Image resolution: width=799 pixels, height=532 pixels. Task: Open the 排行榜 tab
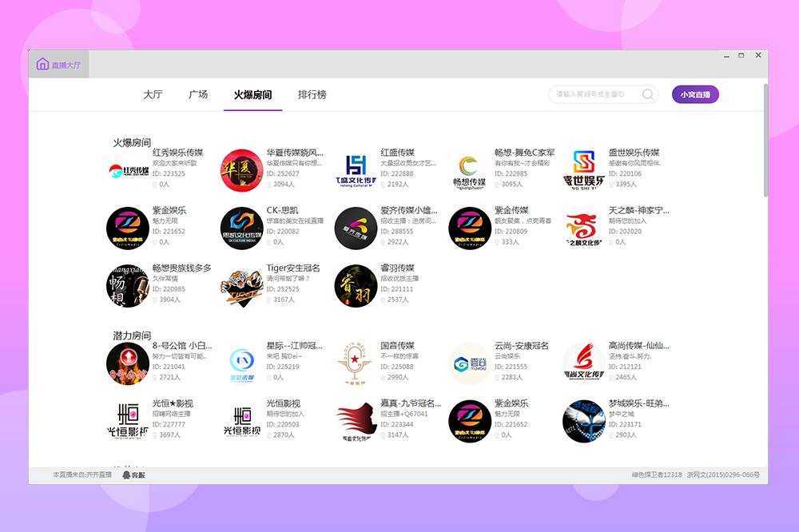(312, 95)
